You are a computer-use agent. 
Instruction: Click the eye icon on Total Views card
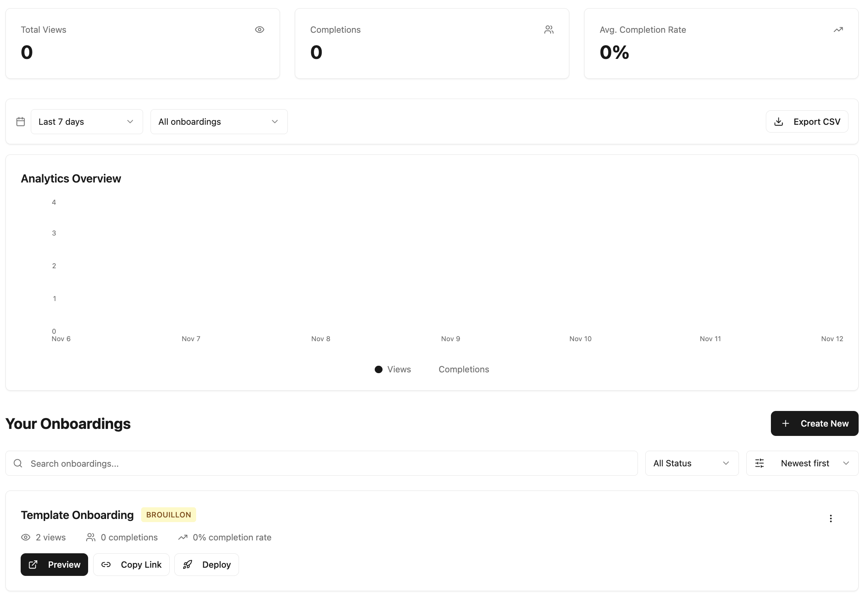coord(259,29)
